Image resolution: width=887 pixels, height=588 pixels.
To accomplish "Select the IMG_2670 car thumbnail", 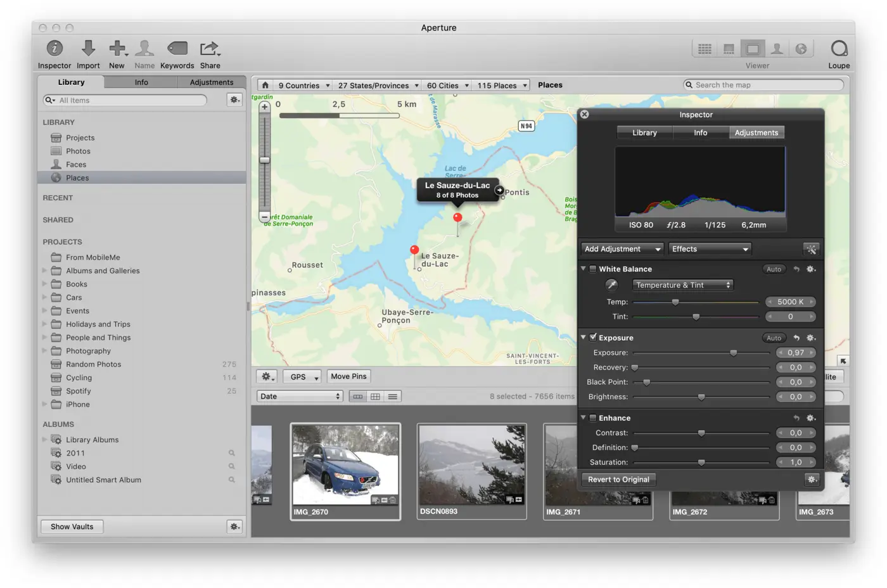I will click(x=345, y=465).
